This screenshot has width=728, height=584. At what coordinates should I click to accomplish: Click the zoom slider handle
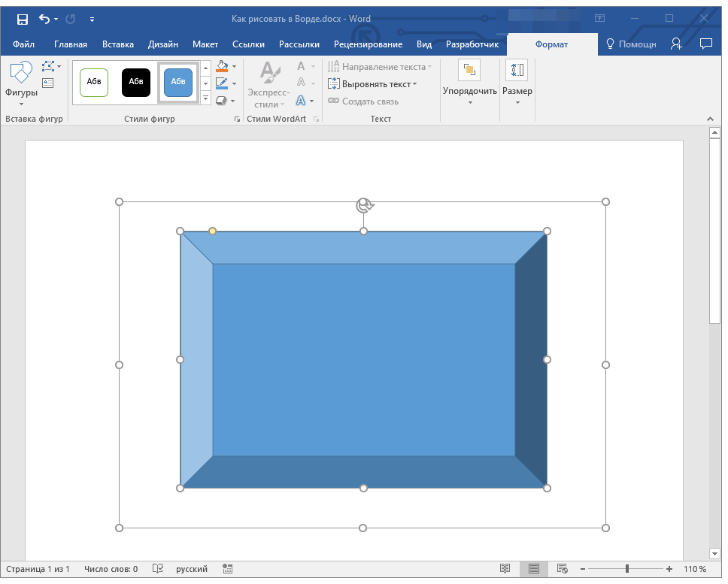(626, 569)
